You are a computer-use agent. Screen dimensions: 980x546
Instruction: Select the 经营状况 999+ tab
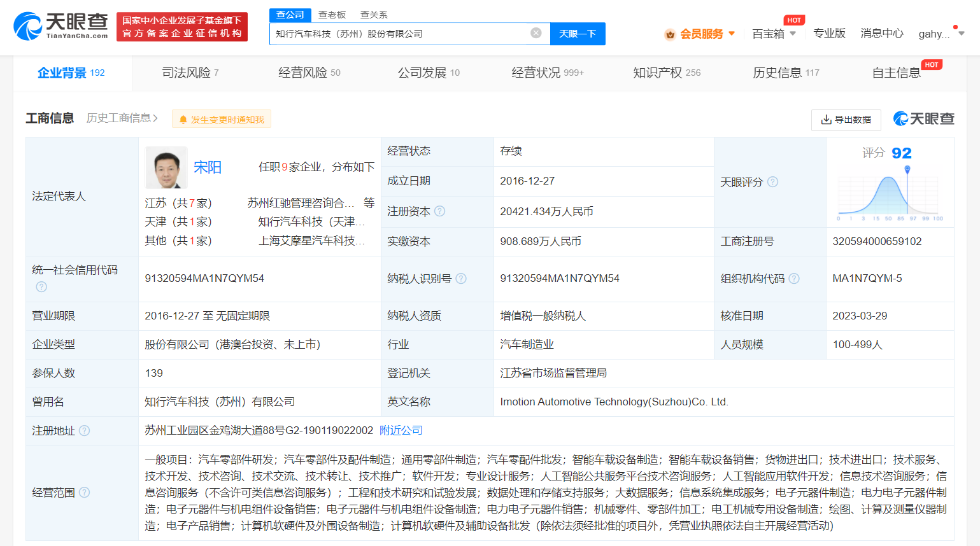click(x=548, y=73)
